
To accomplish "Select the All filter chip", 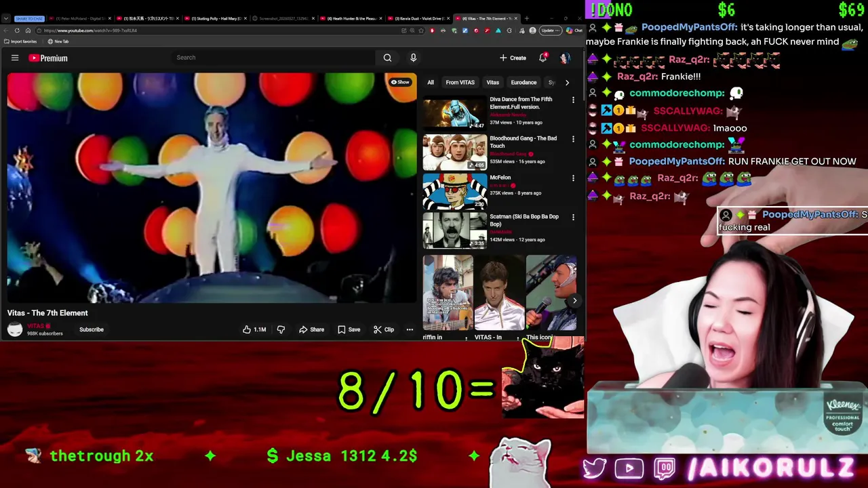I will pyautogui.click(x=430, y=83).
